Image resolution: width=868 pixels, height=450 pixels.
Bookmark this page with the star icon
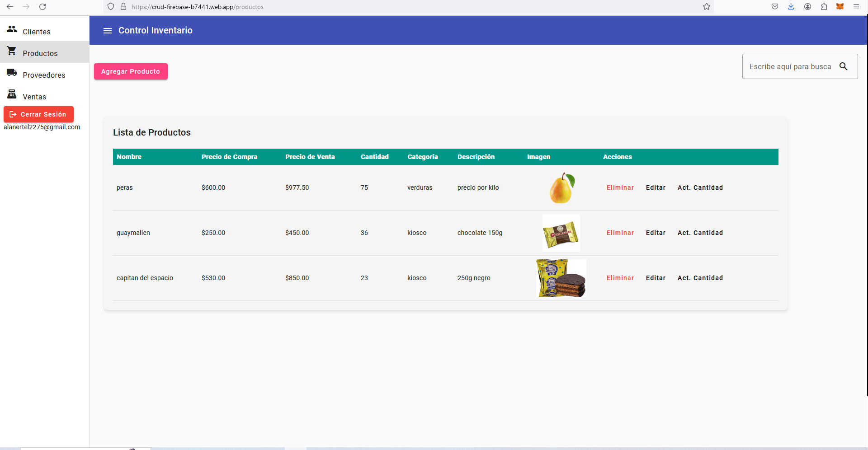[x=707, y=7]
